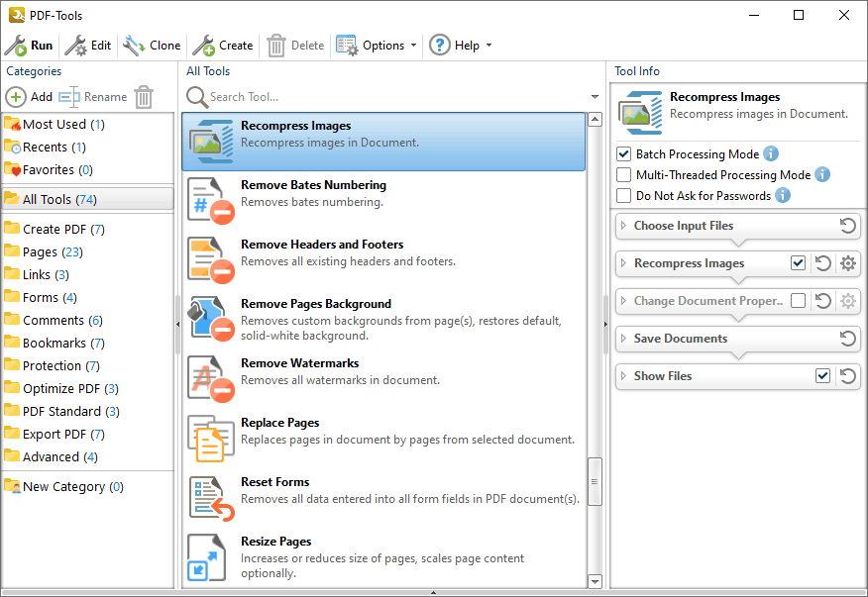Click the category trash icon
Viewport: 868px width, 597px height.
click(144, 97)
